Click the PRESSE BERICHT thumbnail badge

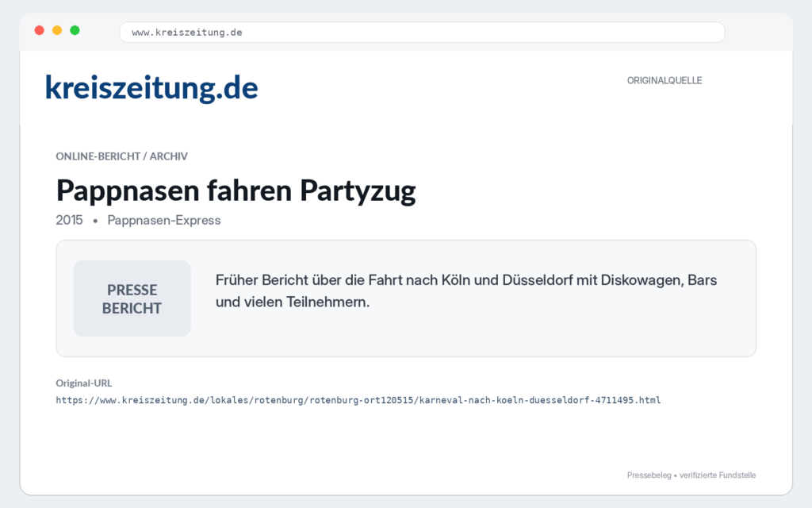132,298
